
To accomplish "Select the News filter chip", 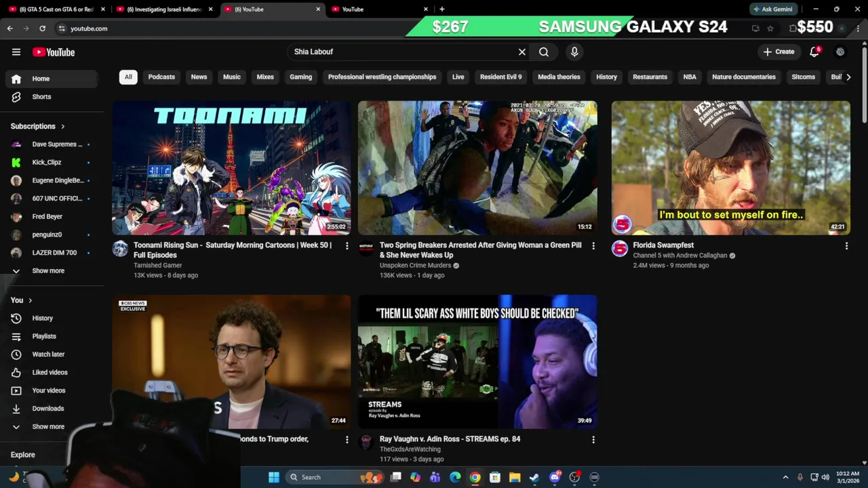I will pyautogui.click(x=199, y=77).
